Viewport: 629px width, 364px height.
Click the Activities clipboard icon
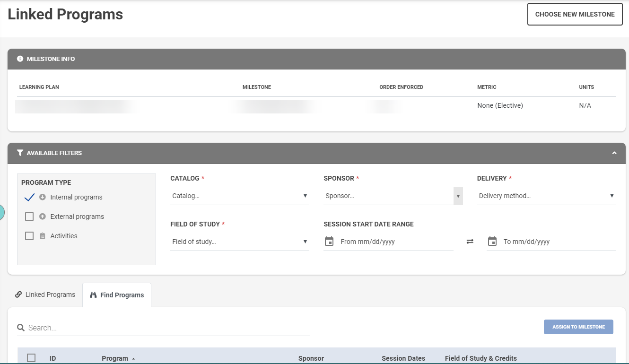coord(43,236)
